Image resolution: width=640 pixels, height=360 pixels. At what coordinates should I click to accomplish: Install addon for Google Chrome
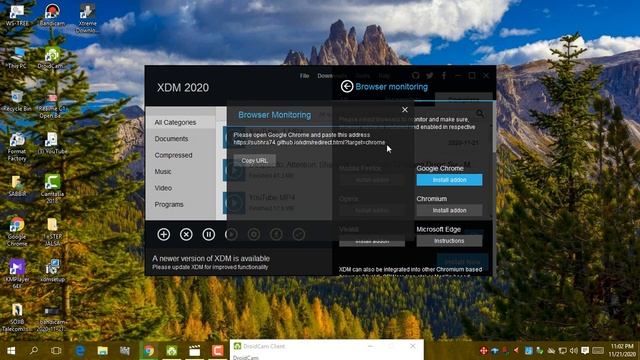pos(449,180)
